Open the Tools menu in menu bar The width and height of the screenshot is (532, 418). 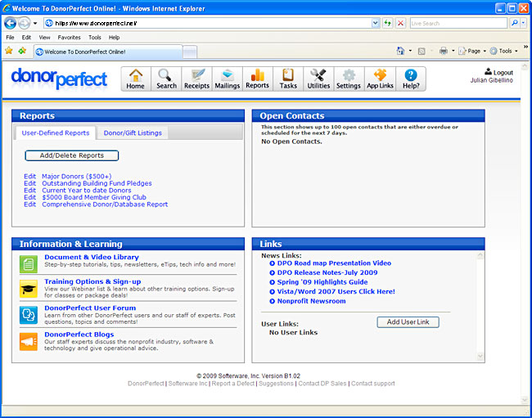(x=95, y=38)
